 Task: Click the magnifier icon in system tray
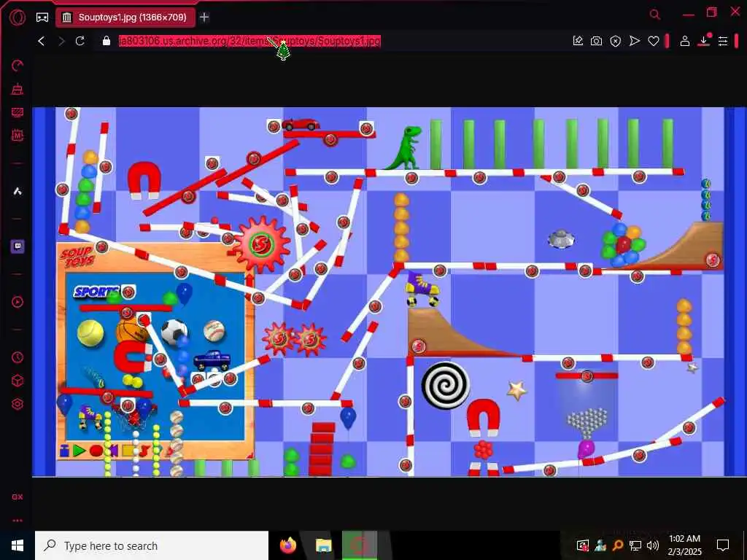pos(618,545)
